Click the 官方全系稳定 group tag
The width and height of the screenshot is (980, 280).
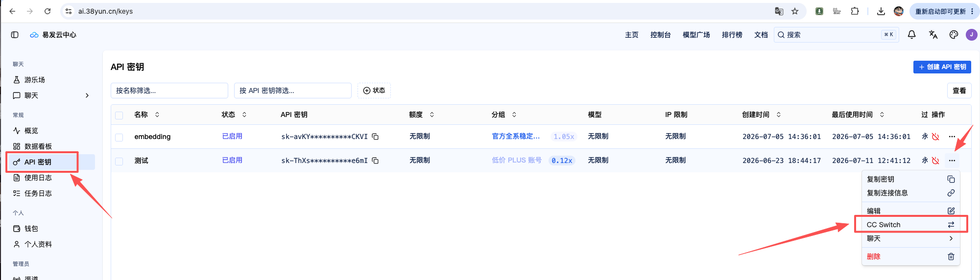click(516, 137)
